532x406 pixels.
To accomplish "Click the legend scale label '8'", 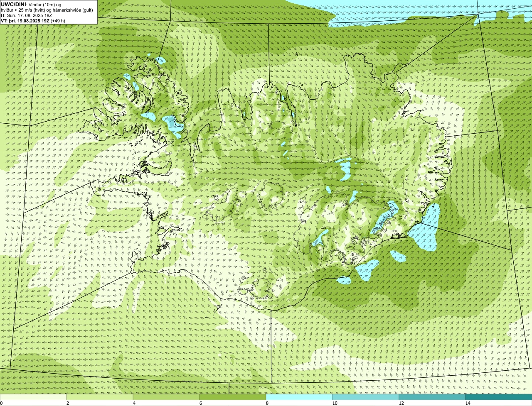I will pyautogui.click(x=267, y=403).
